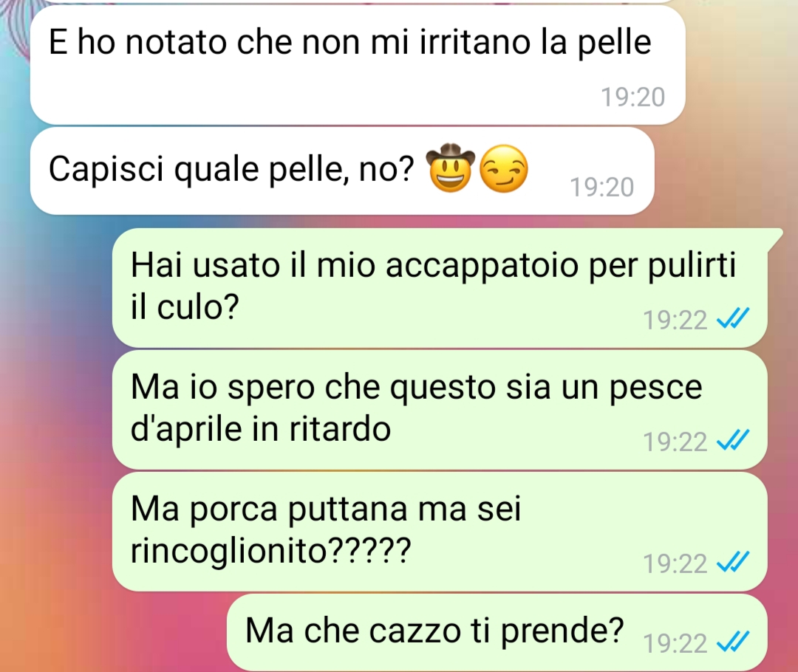
Task: Tap the 19:20 timestamp next to the emojis
Action: (x=602, y=188)
